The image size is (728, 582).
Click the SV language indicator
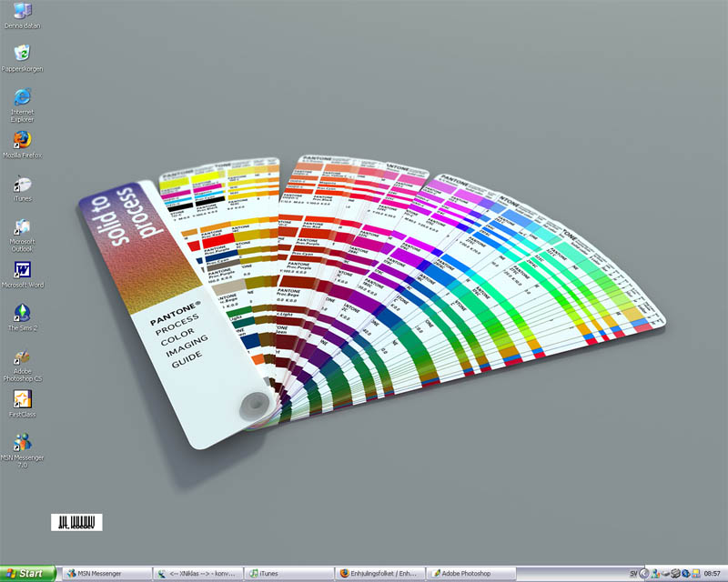pyautogui.click(x=633, y=574)
